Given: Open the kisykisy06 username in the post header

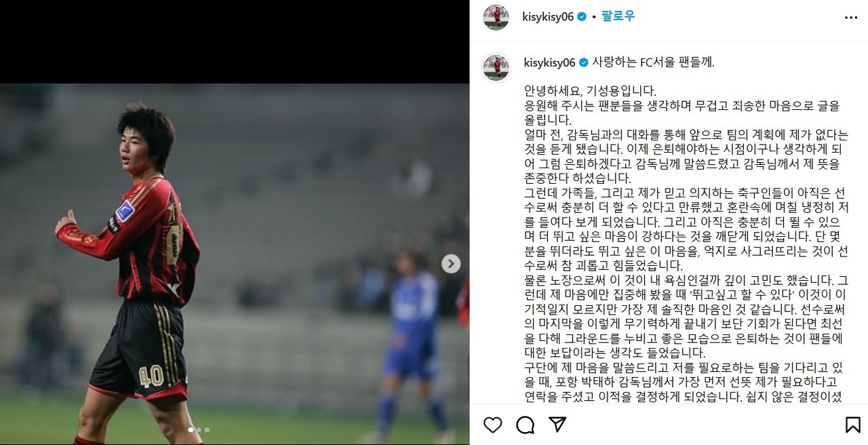Looking at the screenshot, I should coord(549,17).
